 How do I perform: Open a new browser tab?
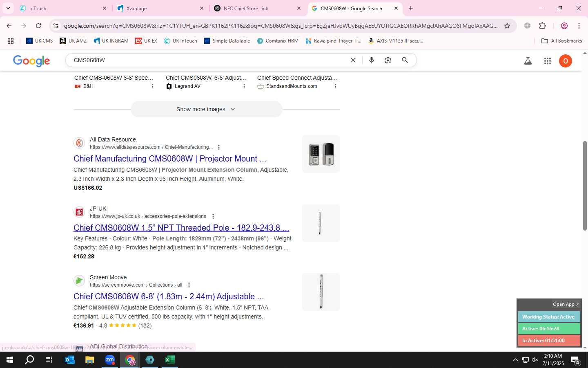click(411, 8)
